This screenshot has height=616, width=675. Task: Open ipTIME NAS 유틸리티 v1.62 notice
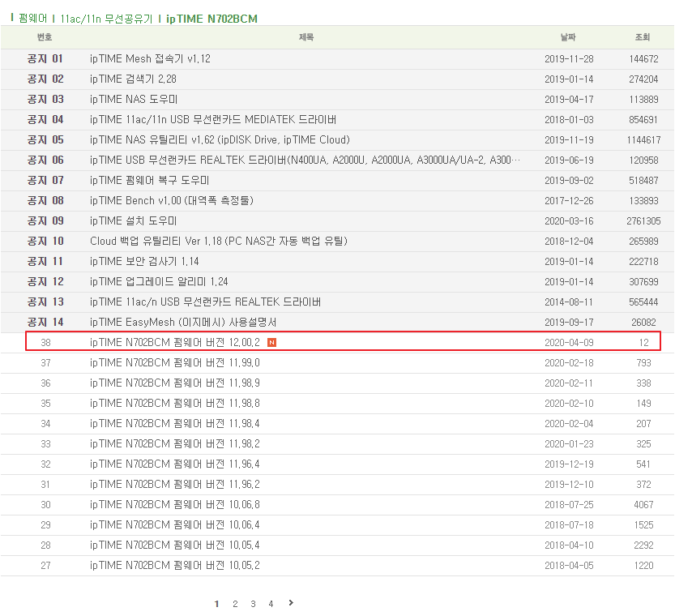(220, 140)
